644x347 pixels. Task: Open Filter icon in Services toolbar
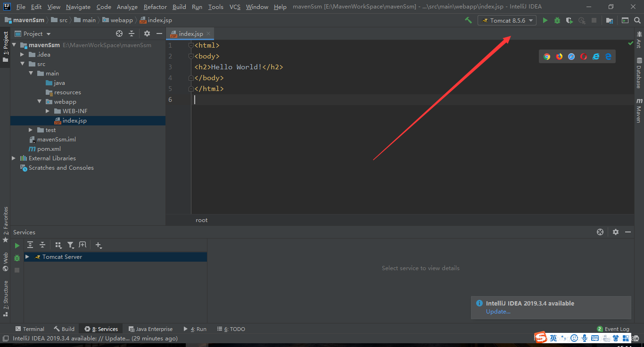tap(71, 245)
